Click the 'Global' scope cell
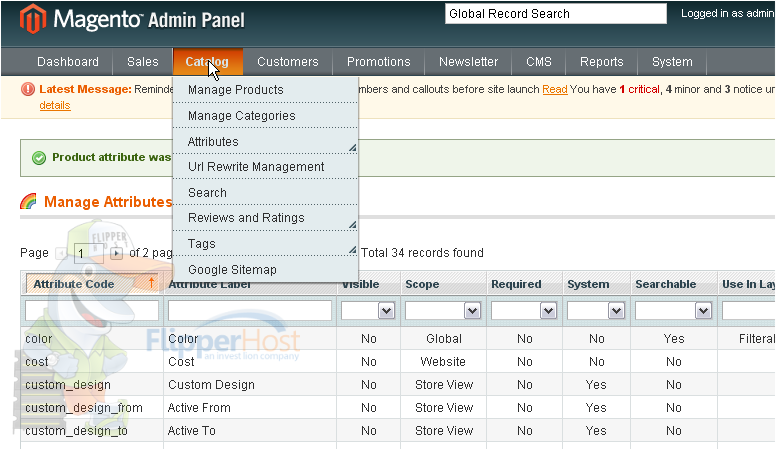The height and width of the screenshot is (450, 776). 444,339
